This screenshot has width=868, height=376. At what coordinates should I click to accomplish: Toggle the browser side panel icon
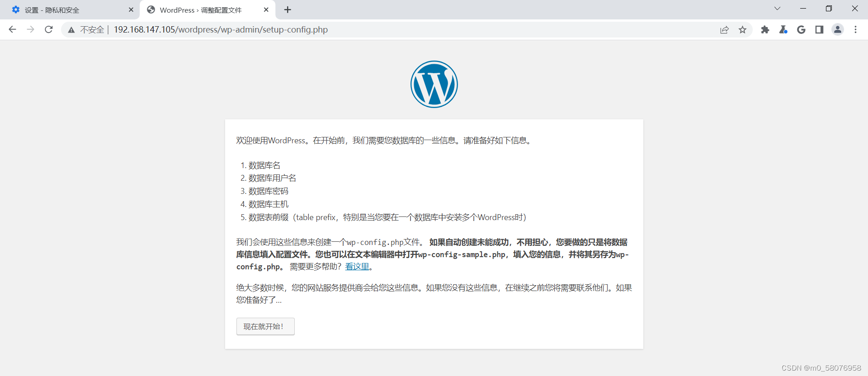tap(819, 30)
